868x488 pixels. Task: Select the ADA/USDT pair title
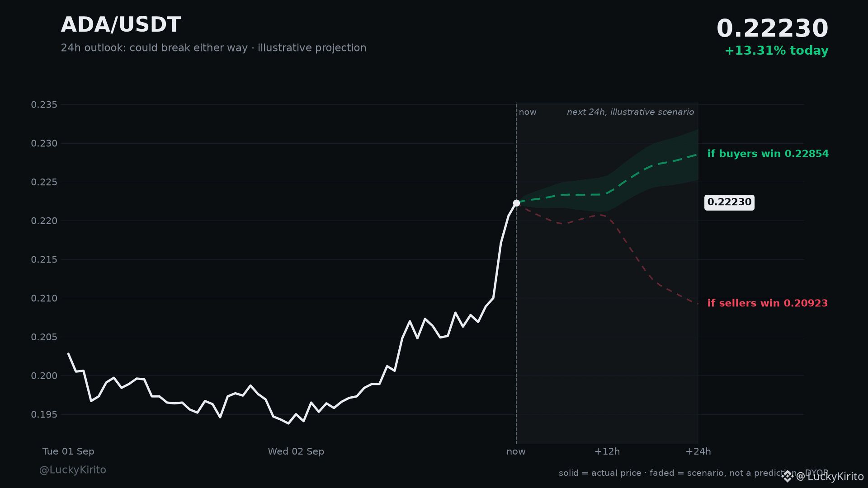point(121,25)
